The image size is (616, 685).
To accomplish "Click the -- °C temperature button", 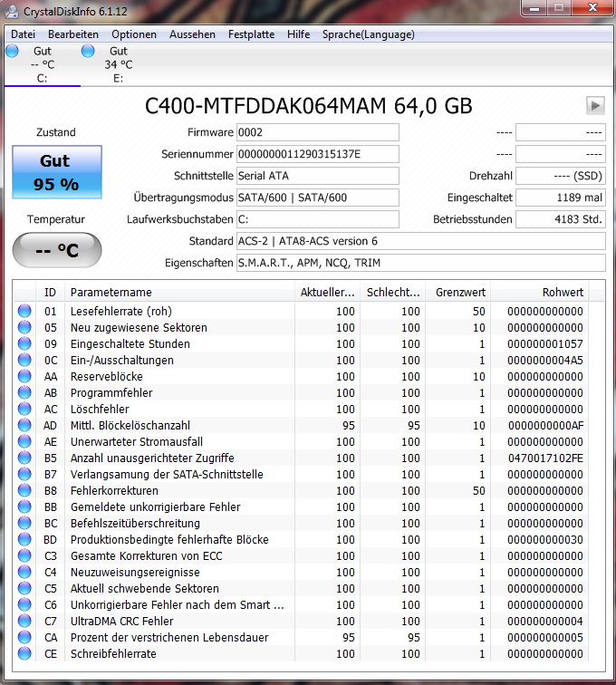I will [x=57, y=250].
